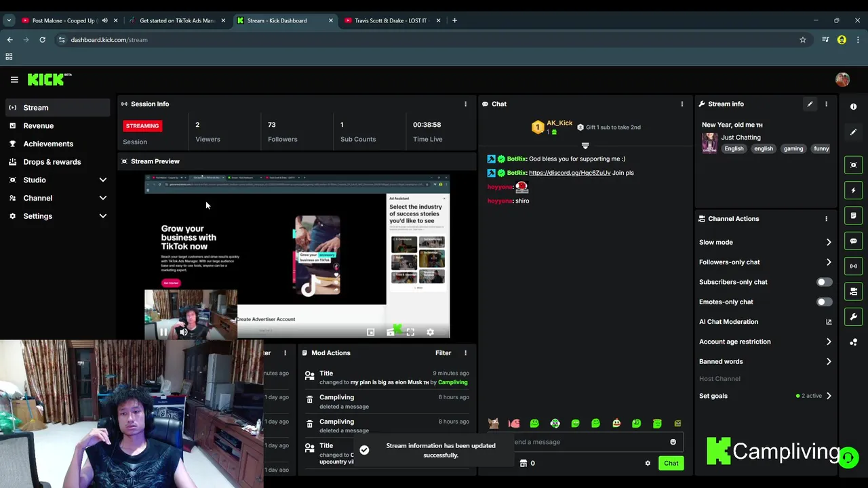868x488 pixels.
Task: Open chat settings gear beside Chat button
Action: point(648,464)
